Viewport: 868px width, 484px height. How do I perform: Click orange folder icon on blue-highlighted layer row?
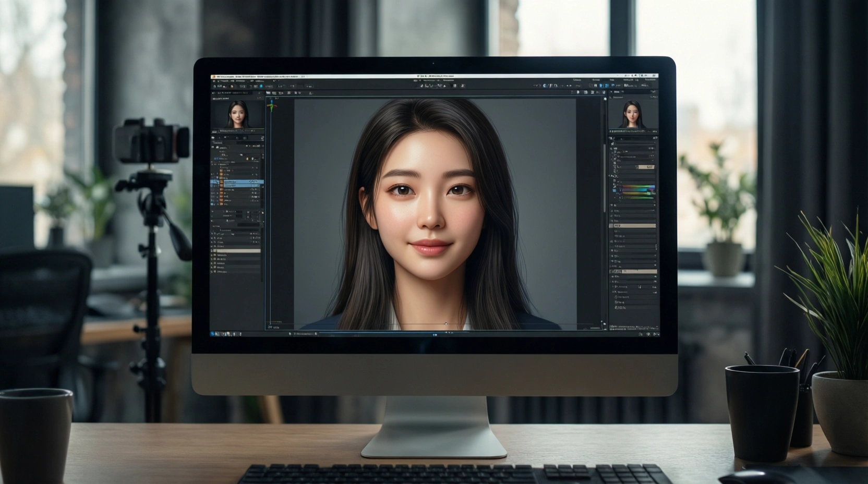click(221, 183)
